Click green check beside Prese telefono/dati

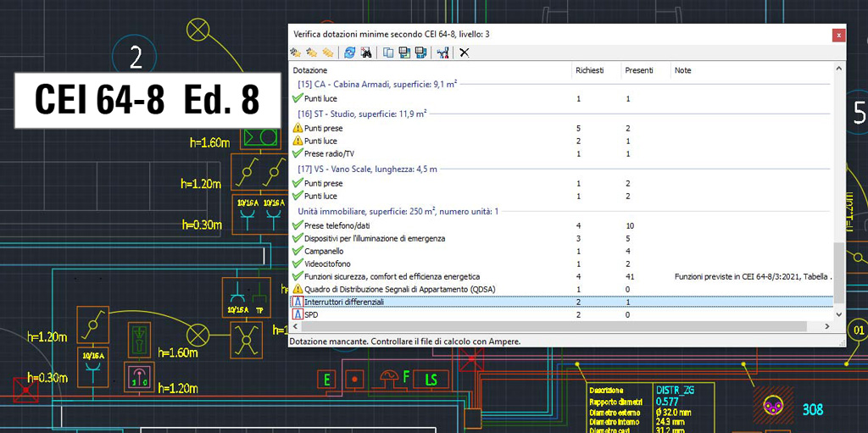point(298,225)
